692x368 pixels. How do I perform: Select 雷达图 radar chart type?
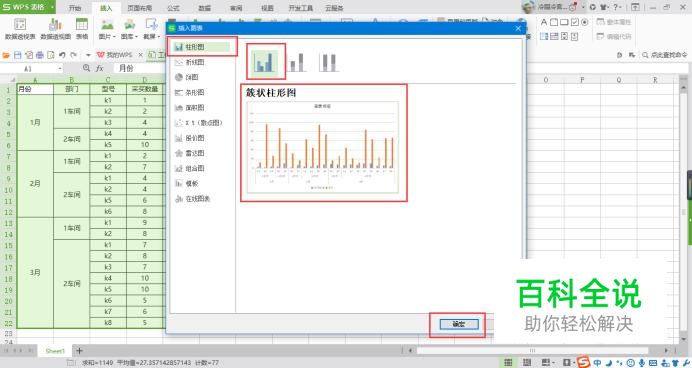(190, 153)
